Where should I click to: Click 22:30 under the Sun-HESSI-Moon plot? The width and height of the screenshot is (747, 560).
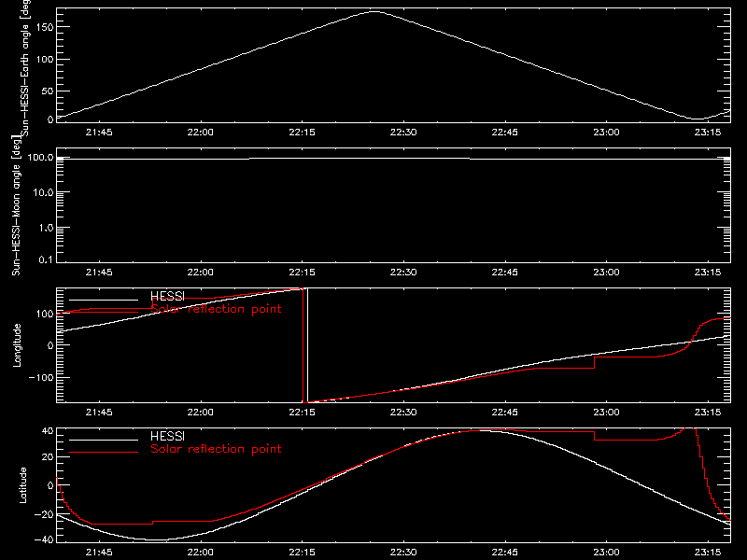click(x=403, y=273)
